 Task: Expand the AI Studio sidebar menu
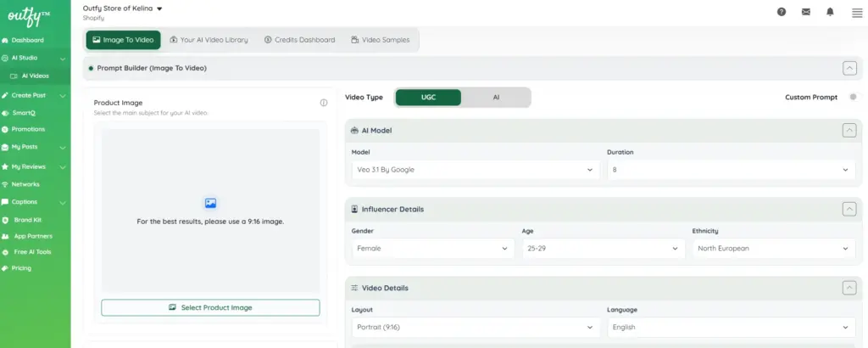coord(63,59)
